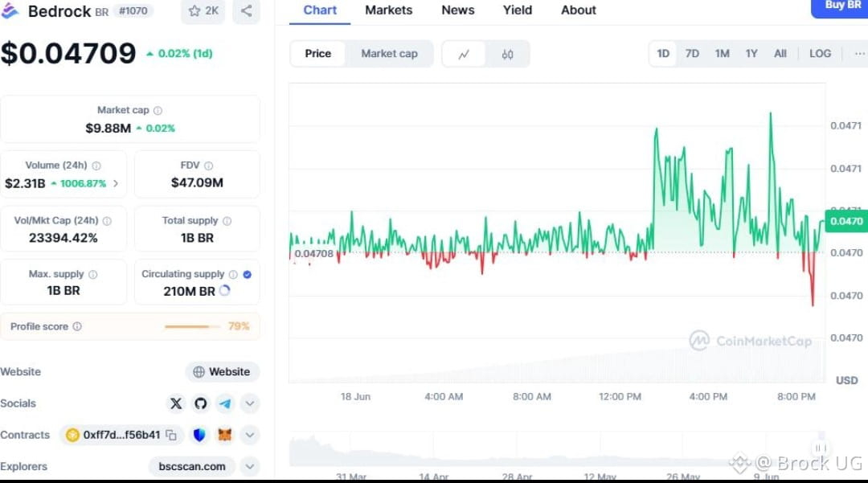Viewport: 868px width, 483px height.
Task: Add token to MetaMask via fox icon
Action: coord(224,435)
